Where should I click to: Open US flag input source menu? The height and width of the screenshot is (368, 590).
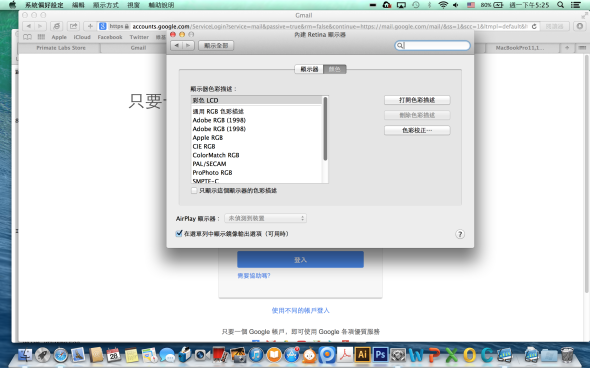471,5
